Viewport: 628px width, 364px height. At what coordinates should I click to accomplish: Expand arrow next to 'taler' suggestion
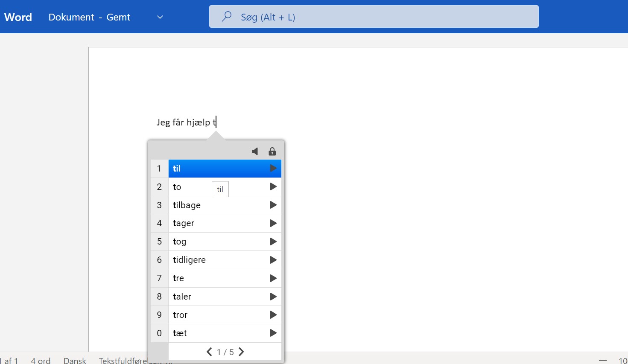click(273, 297)
